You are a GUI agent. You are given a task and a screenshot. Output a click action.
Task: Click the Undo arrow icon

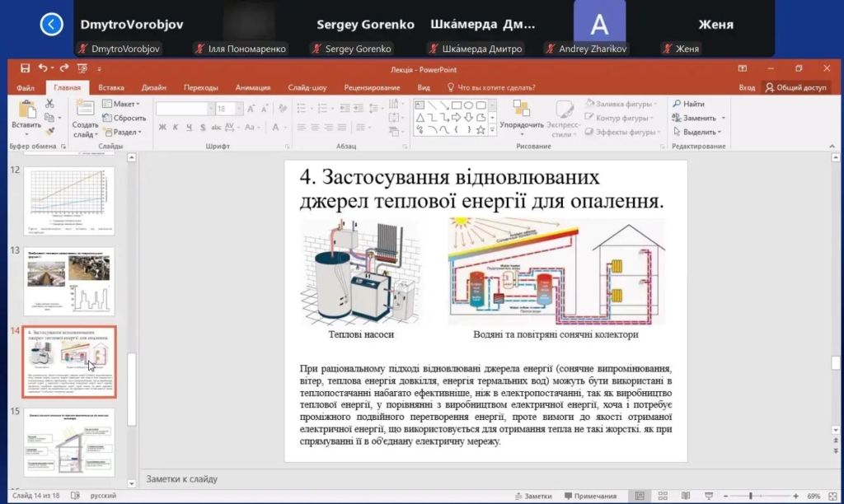(x=42, y=68)
